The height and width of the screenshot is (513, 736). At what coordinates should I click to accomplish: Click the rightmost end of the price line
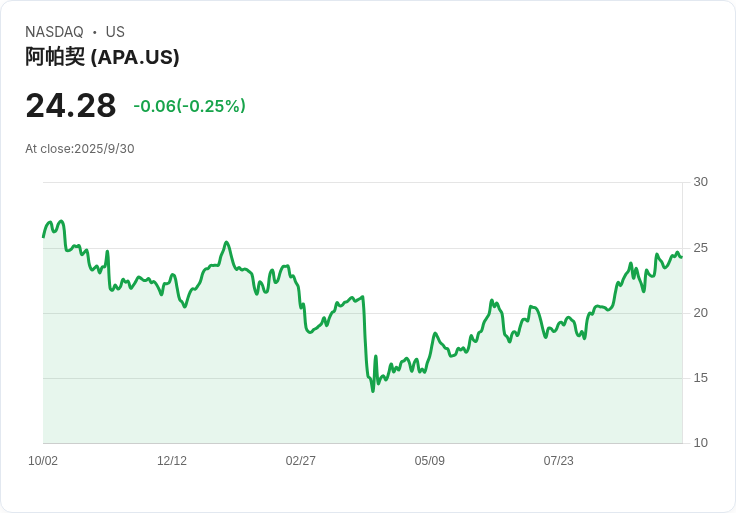pyautogui.click(x=681, y=257)
